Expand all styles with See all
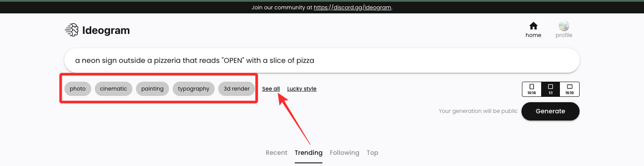 coord(271,89)
